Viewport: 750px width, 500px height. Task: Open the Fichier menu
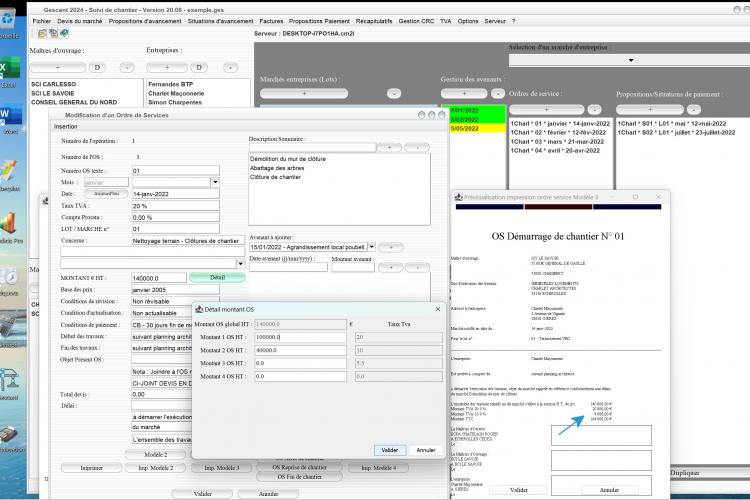tap(41, 21)
